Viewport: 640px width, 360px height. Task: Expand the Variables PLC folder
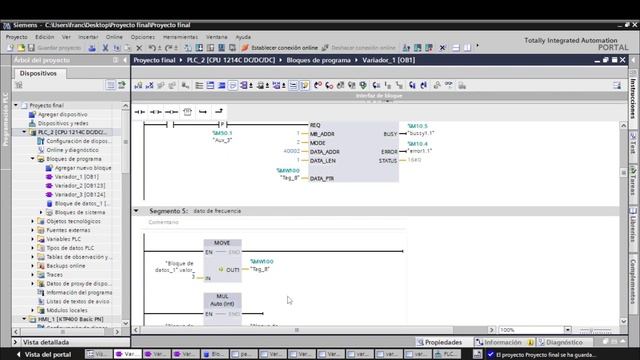33,239
